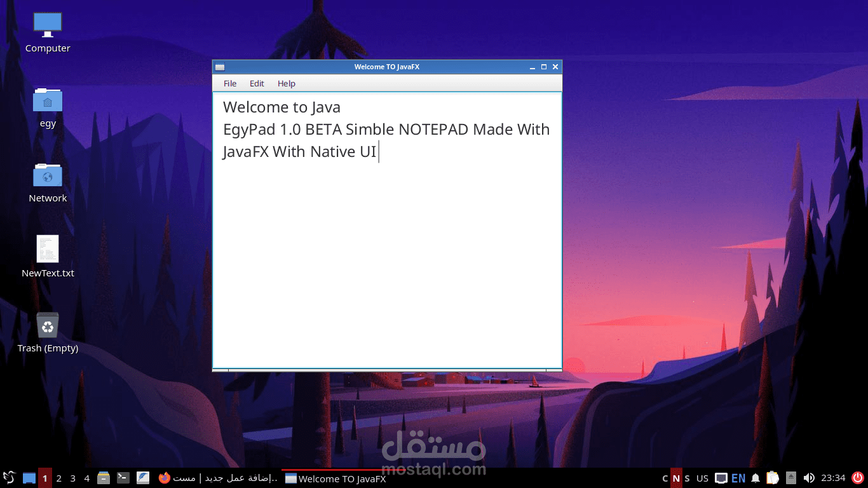Maximize the Welcome TO JavaFX window
Image resolution: width=868 pixels, height=488 pixels.
point(544,67)
